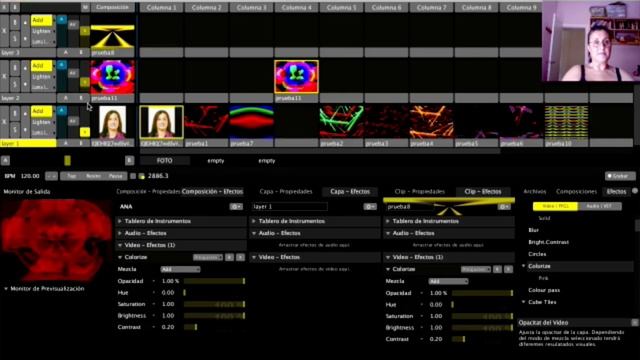Collapse composition Video - Efectos (1) section
640x360 pixels.
pos(181,245)
